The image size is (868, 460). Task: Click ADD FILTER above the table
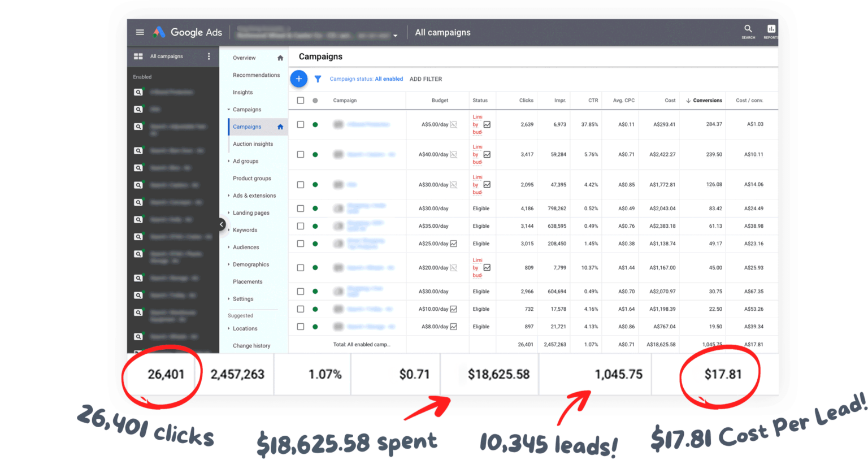tap(426, 79)
